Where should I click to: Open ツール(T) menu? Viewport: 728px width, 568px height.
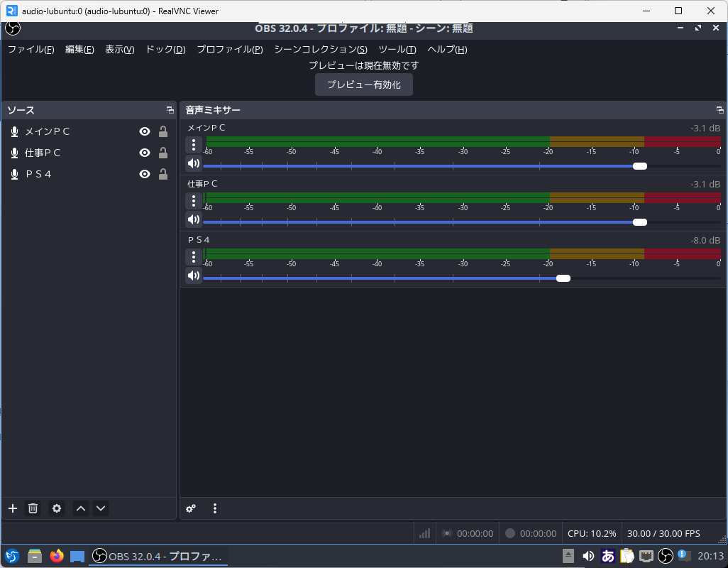pyautogui.click(x=397, y=49)
